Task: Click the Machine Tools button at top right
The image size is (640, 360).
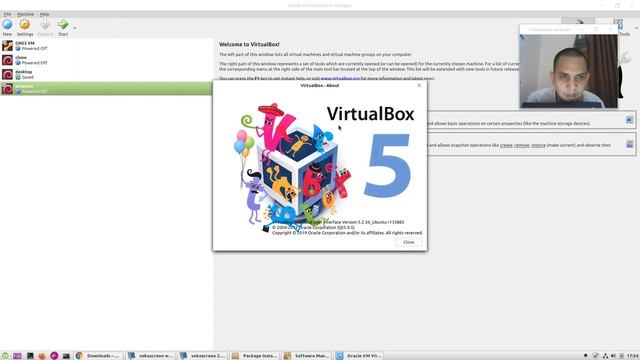Action: click(x=578, y=22)
